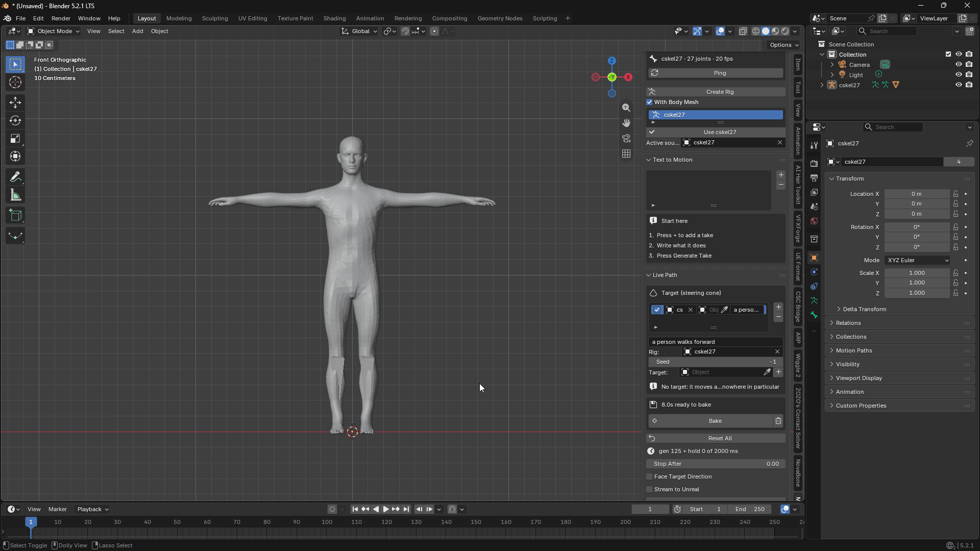Toggle camera view in viewport
Viewport: 980px width, 551px height.
pyautogui.click(x=626, y=138)
